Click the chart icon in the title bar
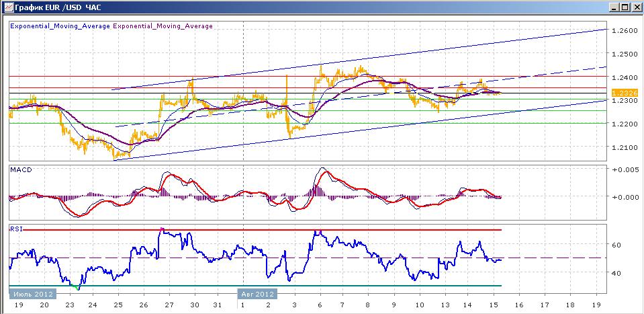This screenshot has width=644, height=314. (7, 7)
